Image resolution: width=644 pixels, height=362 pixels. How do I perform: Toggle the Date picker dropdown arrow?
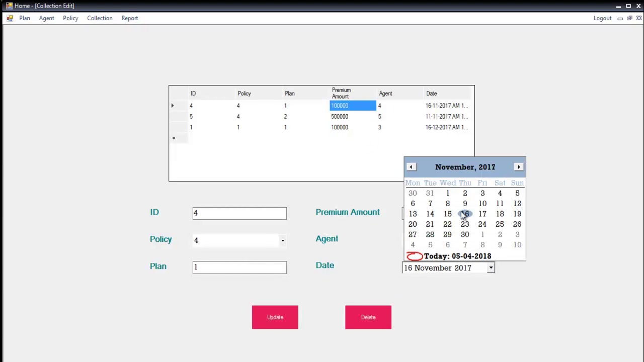(491, 268)
